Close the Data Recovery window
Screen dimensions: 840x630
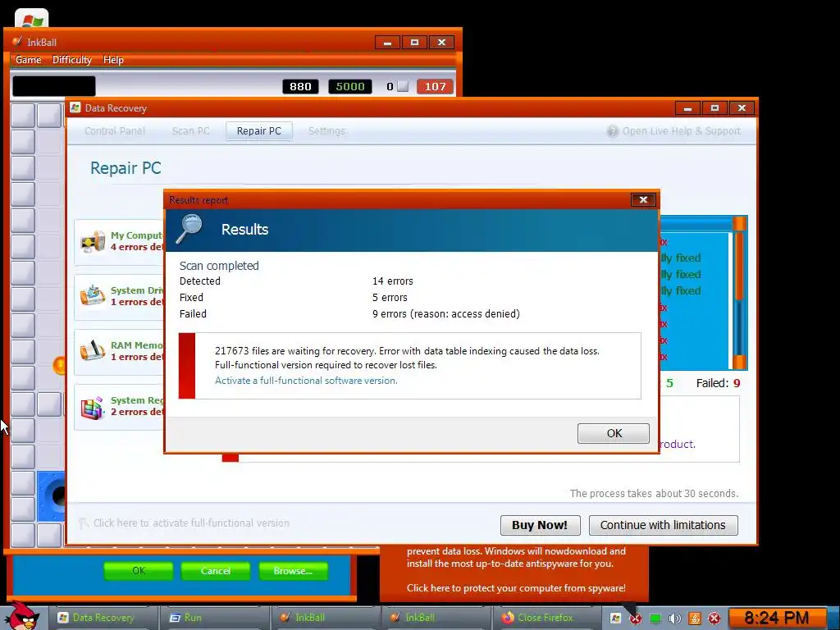point(742,108)
